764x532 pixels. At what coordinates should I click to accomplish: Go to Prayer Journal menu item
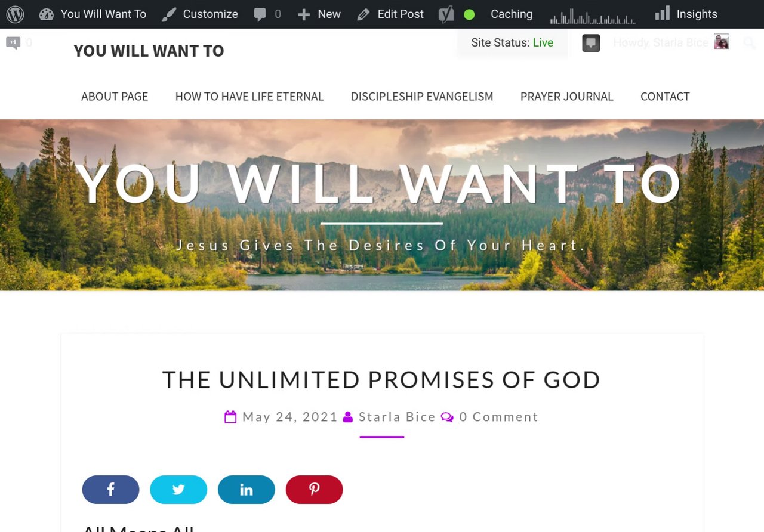click(567, 97)
